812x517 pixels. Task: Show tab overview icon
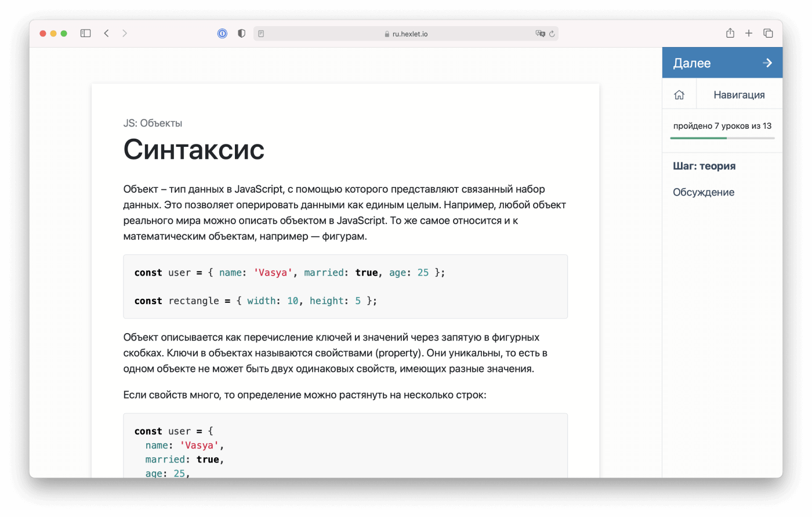768,34
